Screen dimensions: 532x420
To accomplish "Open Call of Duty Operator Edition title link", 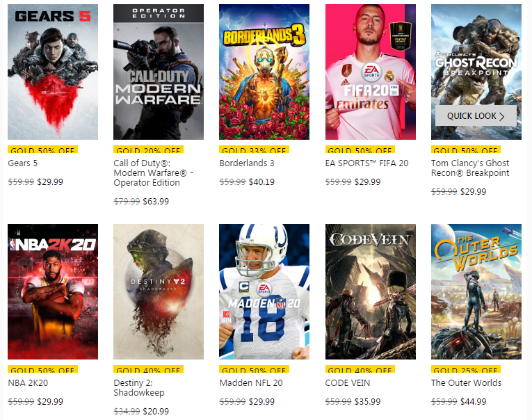I will point(154,173).
